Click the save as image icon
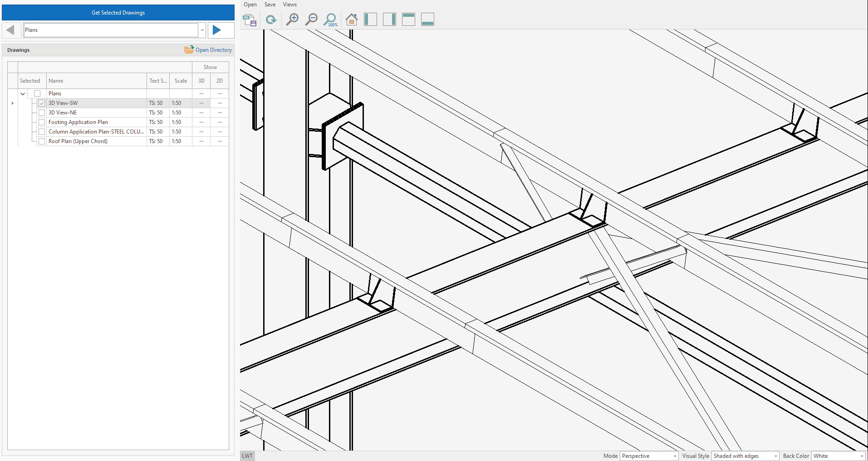 [250, 20]
